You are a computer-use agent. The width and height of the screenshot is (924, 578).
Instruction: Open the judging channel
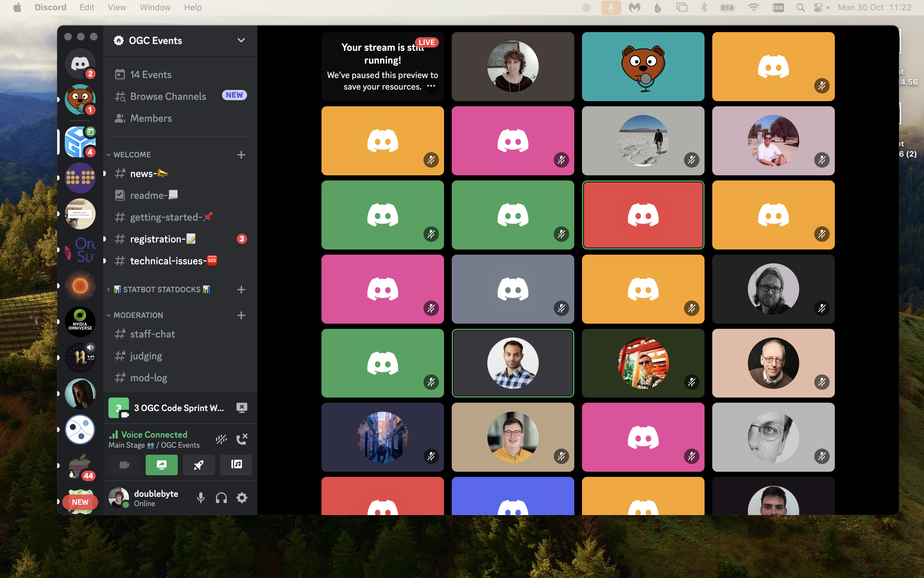pyautogui.click(x=180, y=356)
